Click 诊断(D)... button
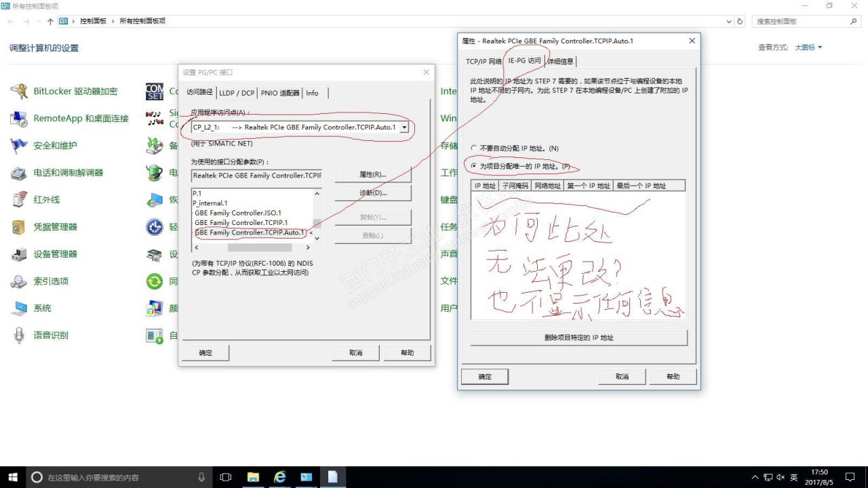Screen dimensions: 868x488 pos(373,193)
